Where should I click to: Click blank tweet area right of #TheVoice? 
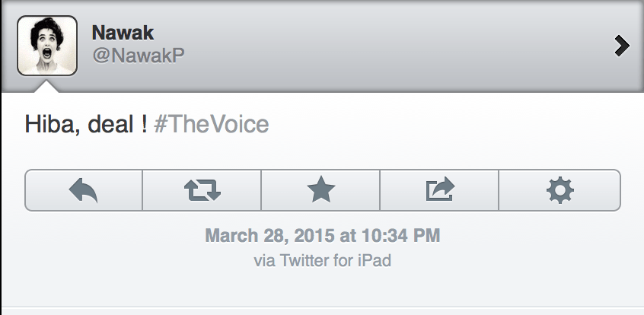(x=457, y=123)
